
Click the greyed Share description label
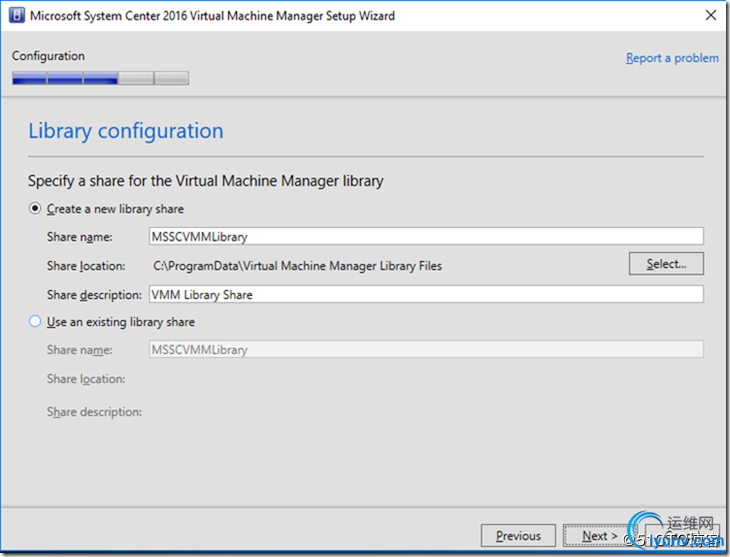click(94, 412)
